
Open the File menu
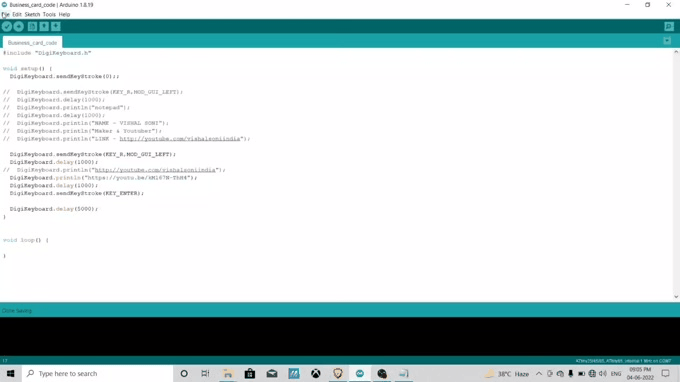pos(5,14)
